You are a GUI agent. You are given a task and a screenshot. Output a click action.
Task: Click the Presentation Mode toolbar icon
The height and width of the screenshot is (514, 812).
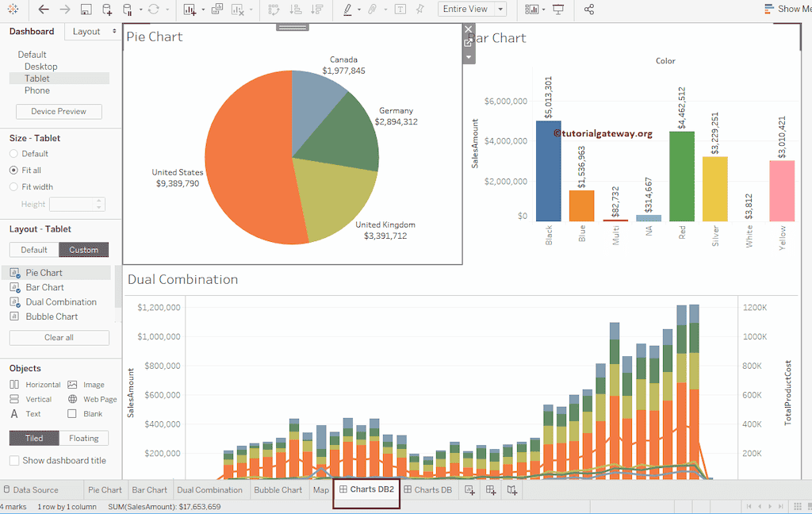click(558, 10)
